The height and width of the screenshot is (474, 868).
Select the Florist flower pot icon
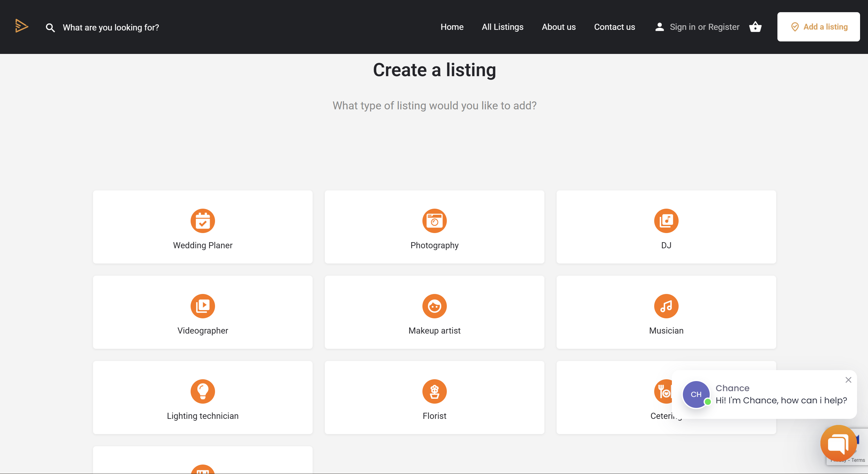[x=434, y=391]
